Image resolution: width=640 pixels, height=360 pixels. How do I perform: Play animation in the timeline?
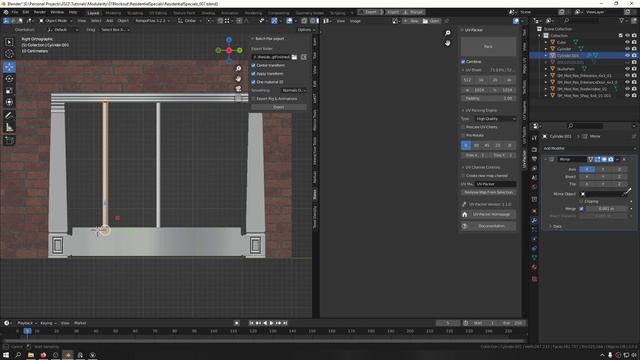click(271, 323)
